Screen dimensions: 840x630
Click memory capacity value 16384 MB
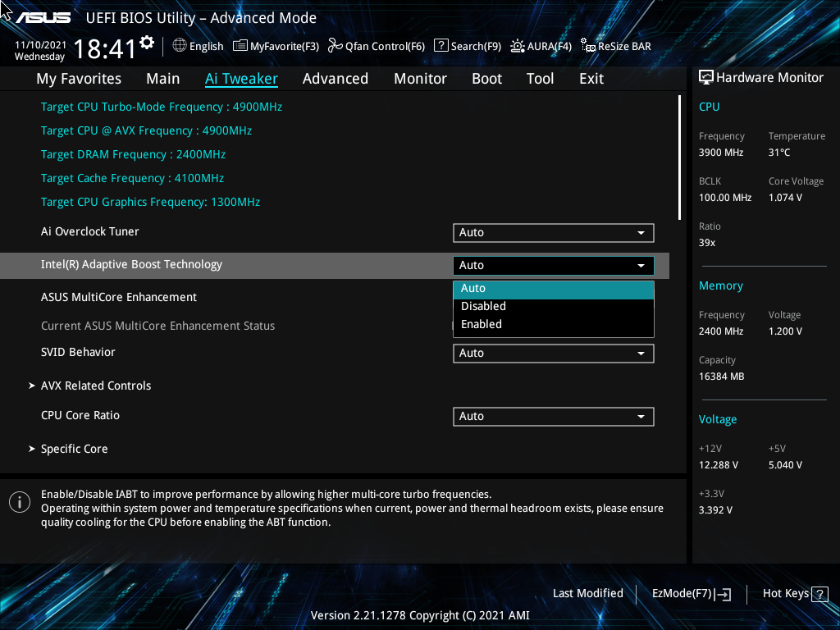[x=721, y=377]
